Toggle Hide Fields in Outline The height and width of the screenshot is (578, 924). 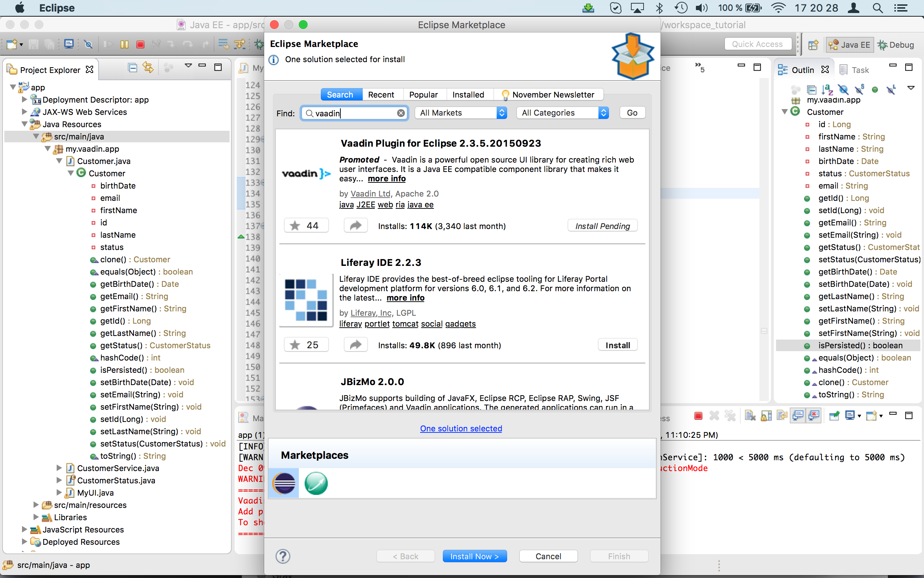point(843,90)
